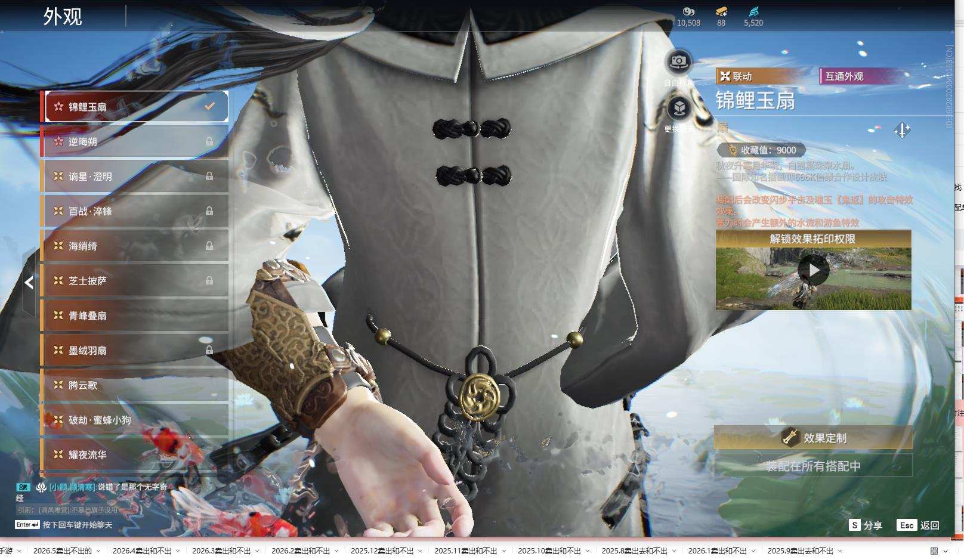964x560 pixels.
Task: Open the dropdown arrow on the 2025.12卖出和不出 tab
Action: point(420,551)
